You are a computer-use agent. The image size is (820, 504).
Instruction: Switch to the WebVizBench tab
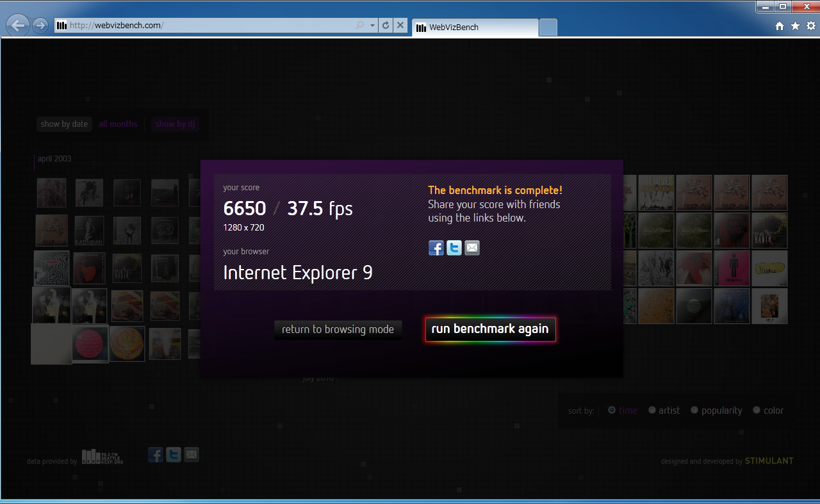(x=474, y=28)
